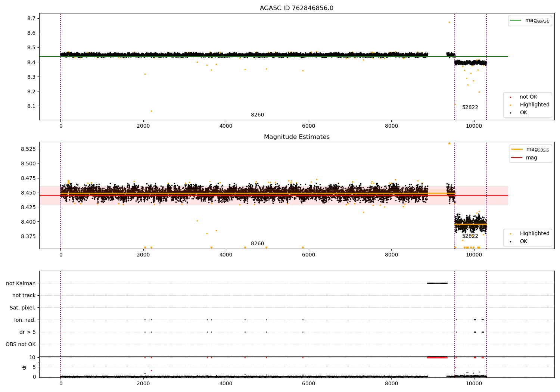Click the 4000 x-axis tick of Magnitude Estimates plot
Screen dimensions: 560x392
click(x=226, y=255)
